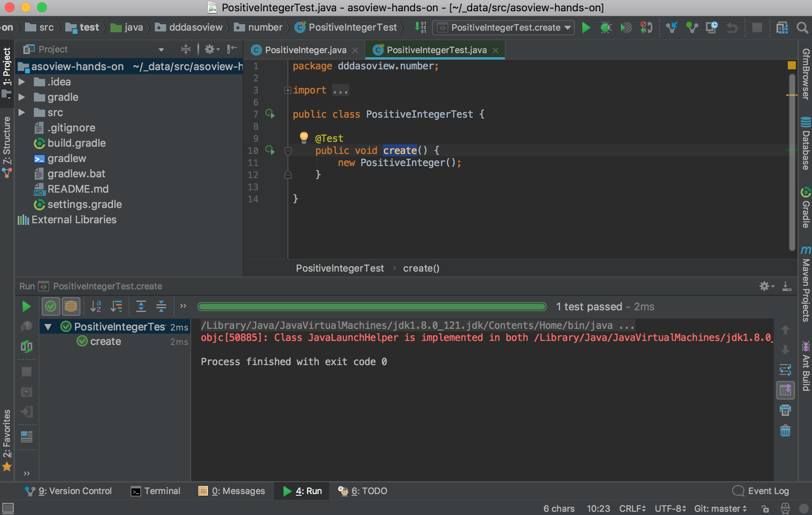Clear console with trash icon

(x=785, y=431)
